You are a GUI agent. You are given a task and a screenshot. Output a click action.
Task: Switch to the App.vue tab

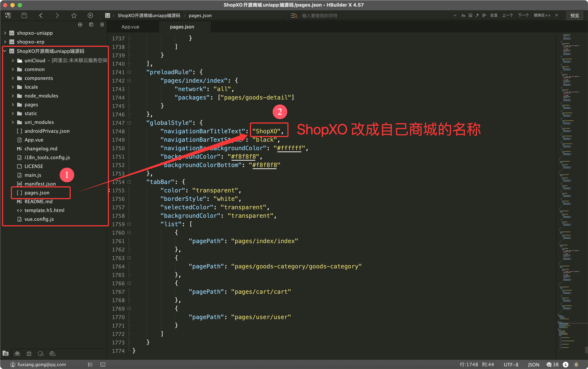pyautogui.click(x=130, y=27)
